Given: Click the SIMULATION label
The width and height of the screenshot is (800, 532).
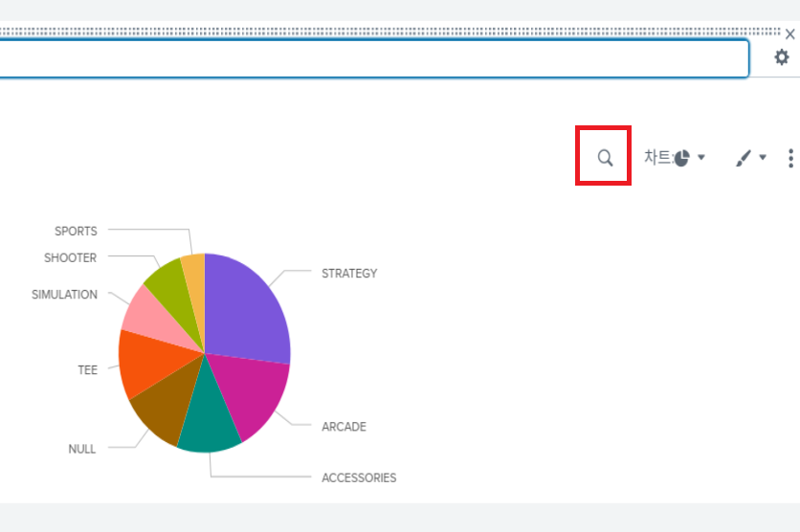Looking at the screenshot, I should point(64,295).
